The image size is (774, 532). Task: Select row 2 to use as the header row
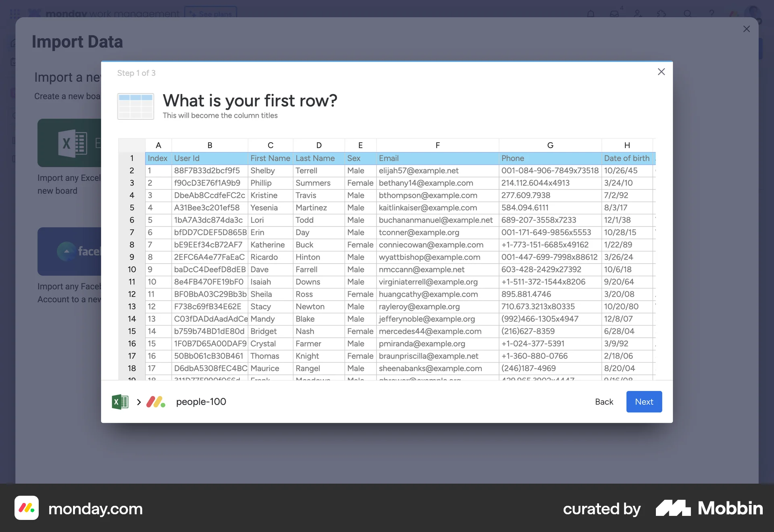pos(131,170)
